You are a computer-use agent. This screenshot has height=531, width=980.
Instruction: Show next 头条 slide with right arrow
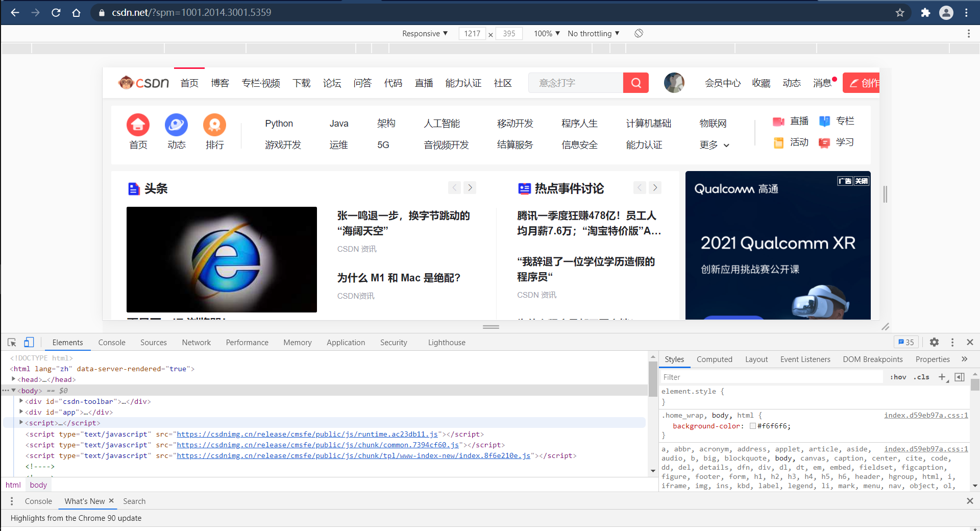(x=470, y=187)
